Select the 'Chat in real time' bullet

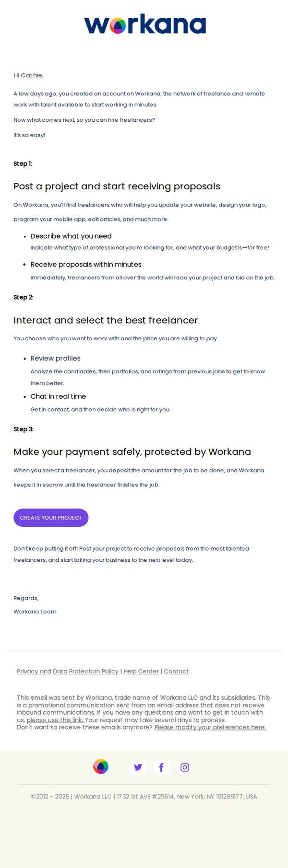click(x=58, y=396)
